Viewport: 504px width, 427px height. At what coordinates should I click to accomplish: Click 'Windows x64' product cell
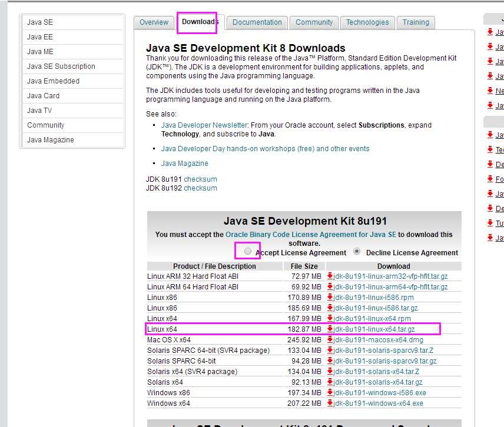215,403
